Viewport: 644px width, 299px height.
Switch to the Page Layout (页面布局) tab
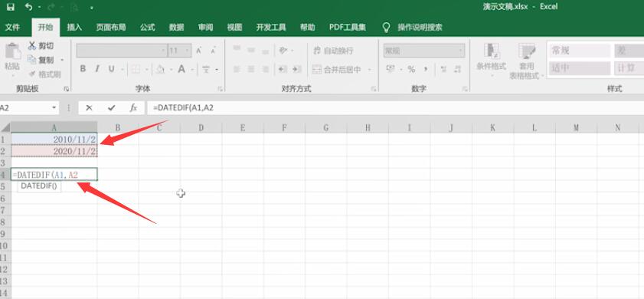click(x=111, y=27)
